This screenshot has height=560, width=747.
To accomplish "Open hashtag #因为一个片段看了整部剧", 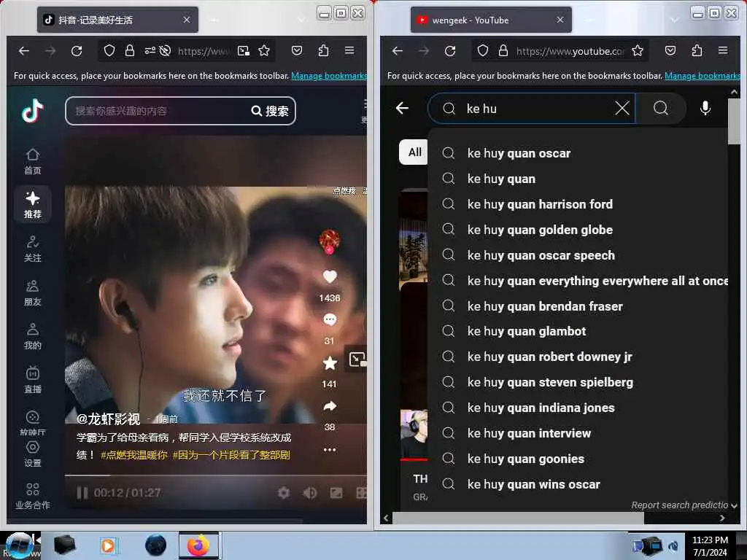I will pyautogui.click(x=231, y=455).
